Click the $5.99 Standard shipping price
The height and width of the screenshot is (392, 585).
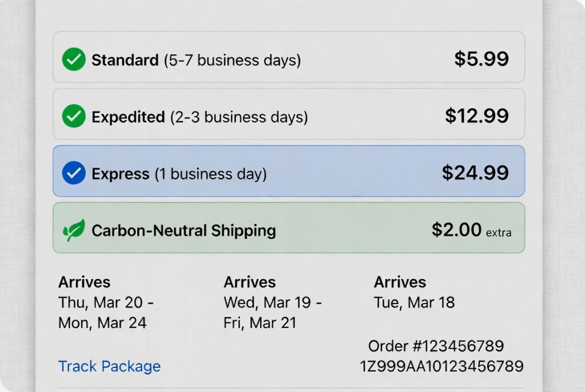481,59
